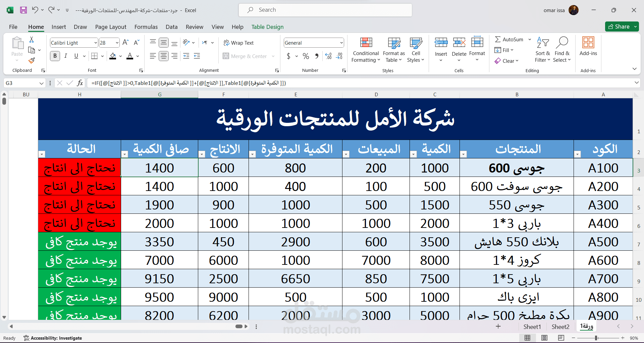
Task: Open the File menu tab
Action: pyautogui.click(x=13, y=27)
